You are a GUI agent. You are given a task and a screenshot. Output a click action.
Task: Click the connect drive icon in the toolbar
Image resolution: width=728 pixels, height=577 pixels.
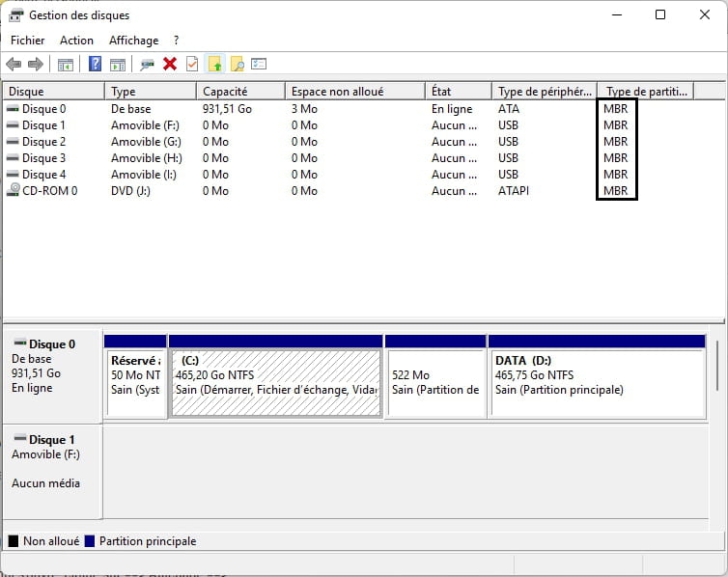147,65
